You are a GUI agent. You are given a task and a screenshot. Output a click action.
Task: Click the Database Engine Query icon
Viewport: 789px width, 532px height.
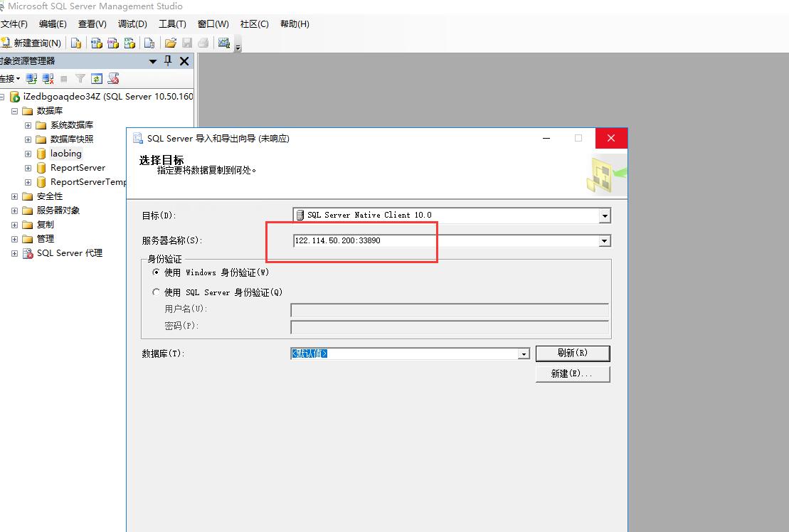point(76,43)
